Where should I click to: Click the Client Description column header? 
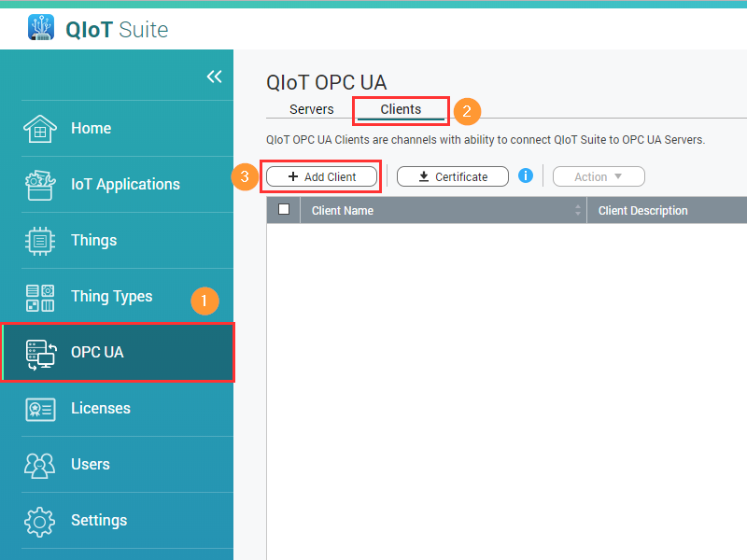[x=667, y=211]
